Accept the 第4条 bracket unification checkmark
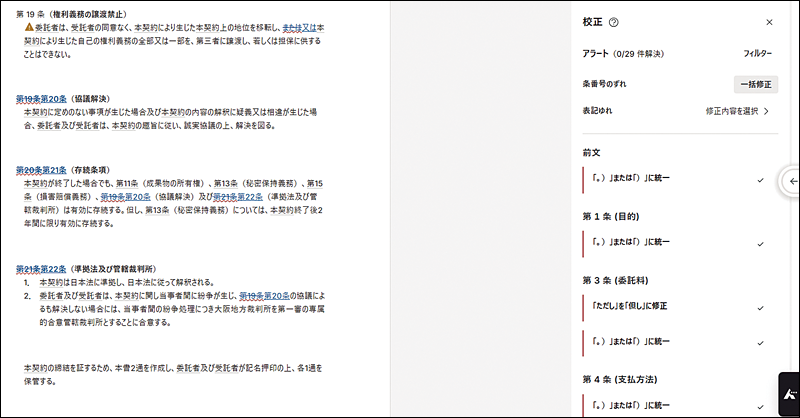 pos(761,406)
